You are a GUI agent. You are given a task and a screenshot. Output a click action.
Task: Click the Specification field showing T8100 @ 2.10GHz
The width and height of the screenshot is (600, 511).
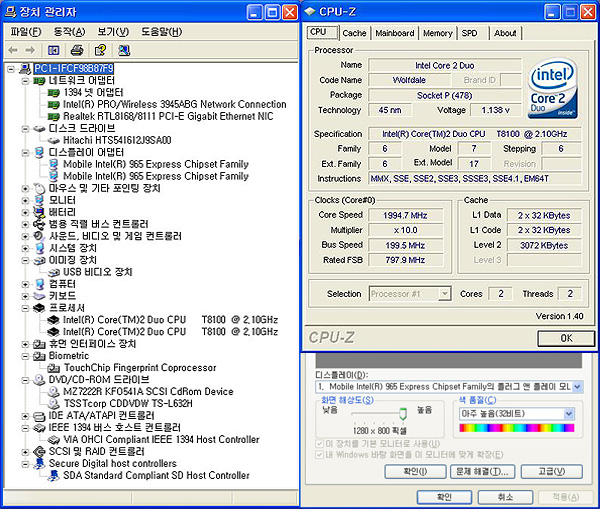point(474,134)
